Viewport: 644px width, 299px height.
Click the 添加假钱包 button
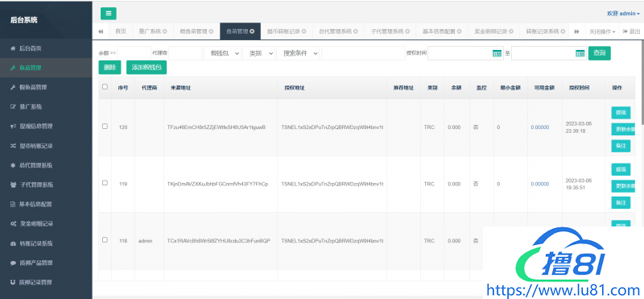point(147,68)
